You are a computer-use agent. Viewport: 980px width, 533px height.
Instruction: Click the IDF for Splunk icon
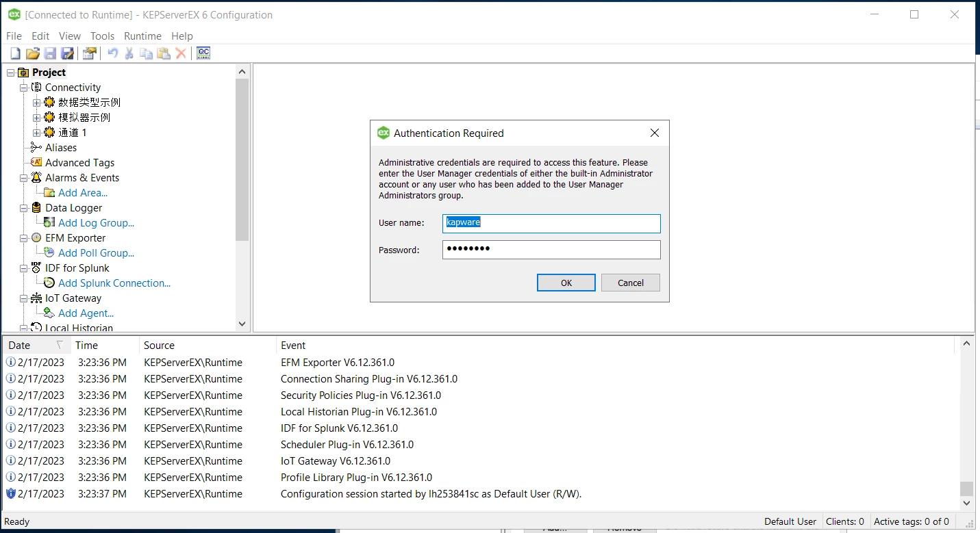(36, 268)
